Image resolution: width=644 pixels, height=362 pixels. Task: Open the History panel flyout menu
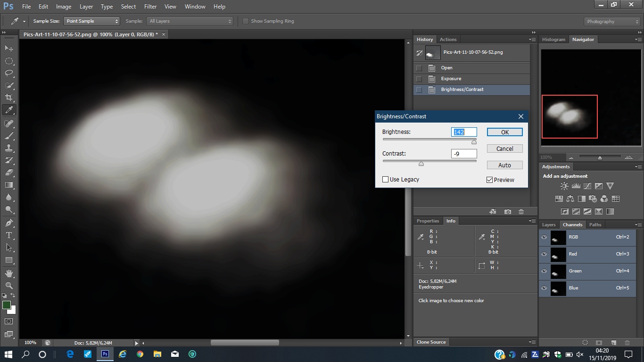coord(532,40)
